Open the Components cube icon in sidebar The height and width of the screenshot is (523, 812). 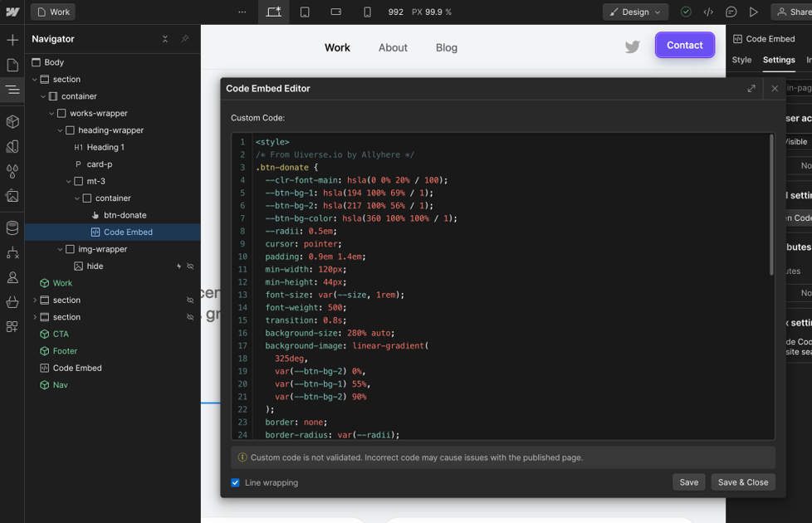[x=12, y=121]
